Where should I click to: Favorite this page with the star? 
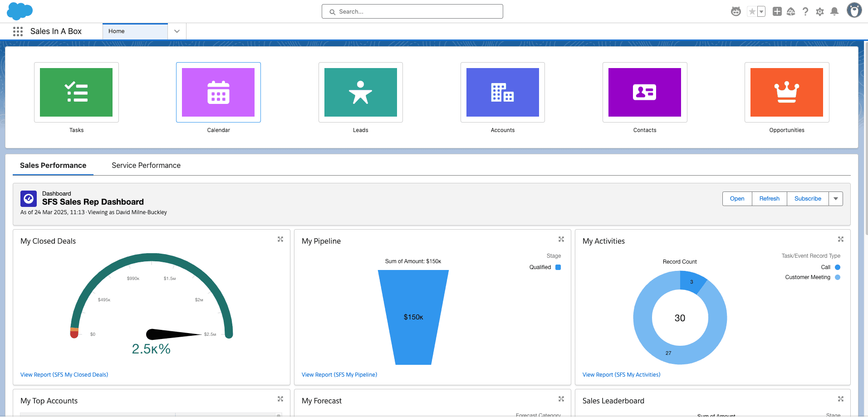752,11
